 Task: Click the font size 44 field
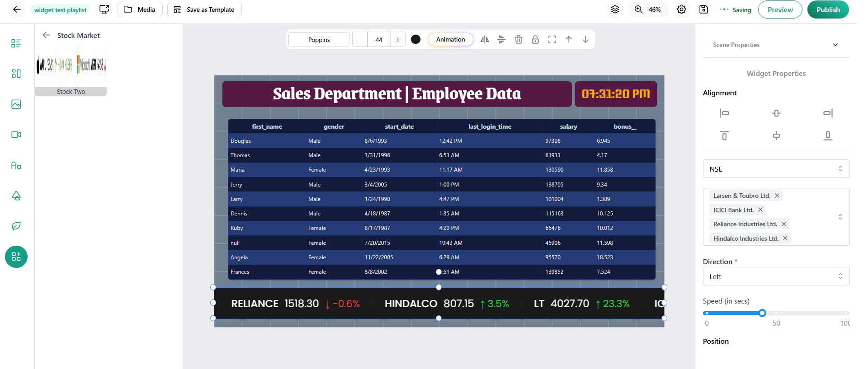[x=379, y=40]
